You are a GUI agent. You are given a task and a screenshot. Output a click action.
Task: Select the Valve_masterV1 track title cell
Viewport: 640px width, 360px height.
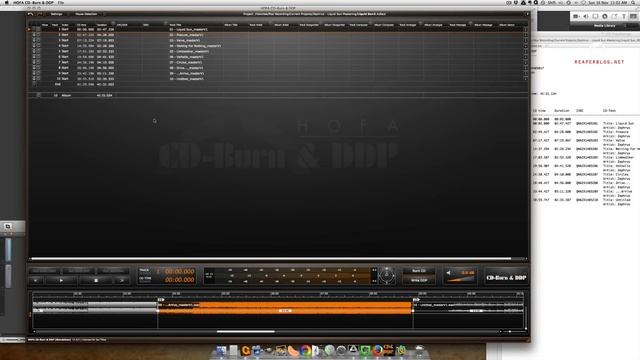click(184, 40)
